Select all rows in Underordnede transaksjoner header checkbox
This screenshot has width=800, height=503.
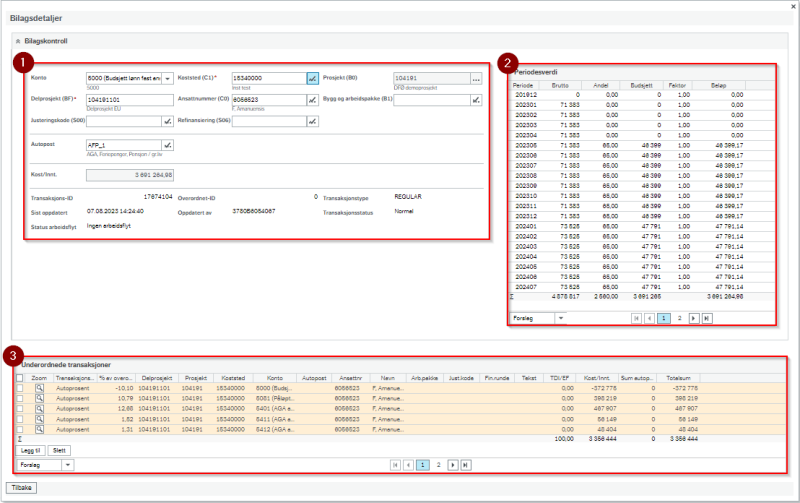pyautogui.click(x=19, y=378)
